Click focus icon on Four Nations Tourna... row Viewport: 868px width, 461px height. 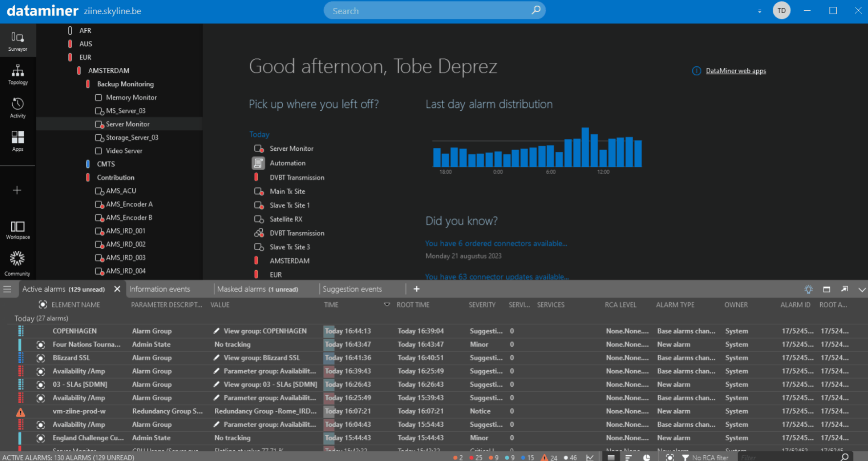41,345
